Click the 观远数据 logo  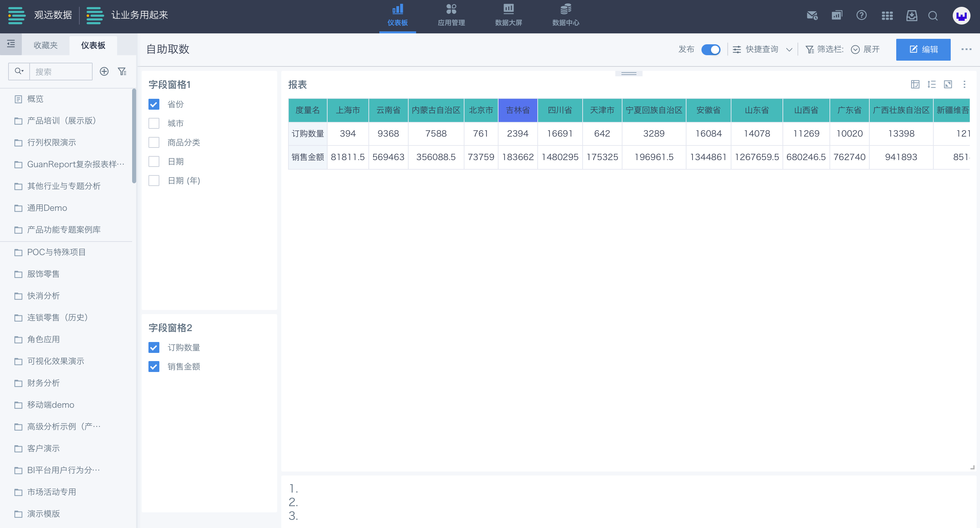tap(39, 15)
